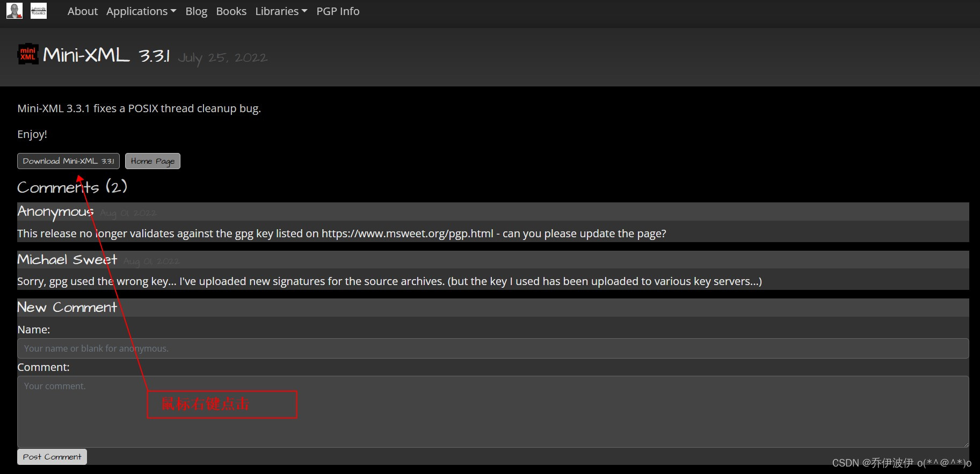Click the New Comment section heading
The width and height of the screenshot is (980, 474).
(67, 308)
